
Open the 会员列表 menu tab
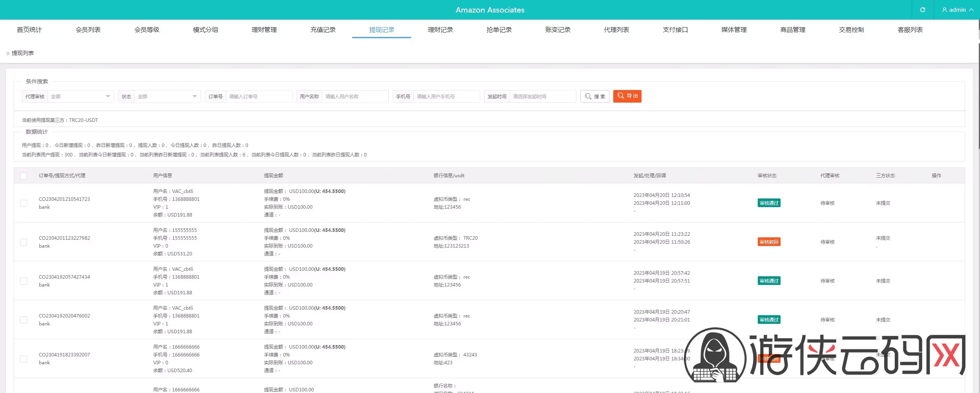[88, 30]
